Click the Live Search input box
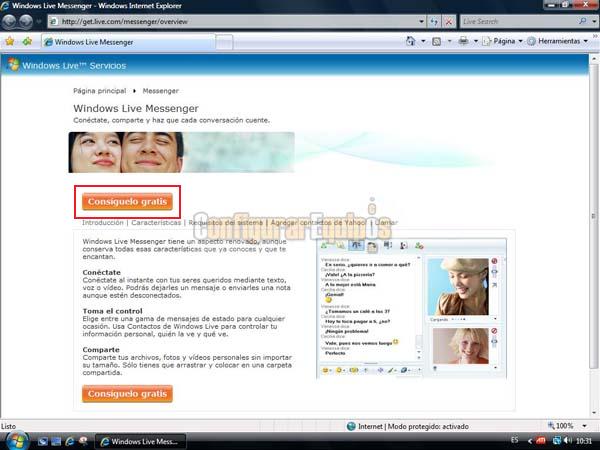Image resolution: width=600 pixels, height=450 pixels. point(518,21)
